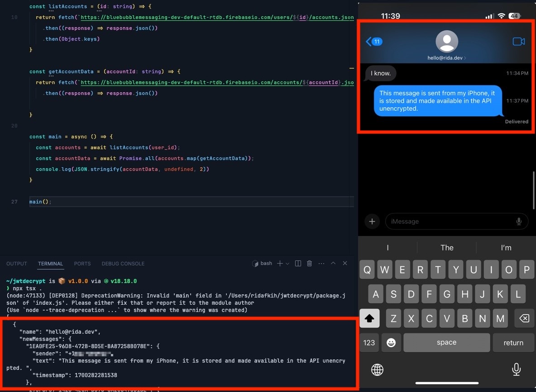
Task: Tap the globe key to switch keyboards
Action: (378, 369)
